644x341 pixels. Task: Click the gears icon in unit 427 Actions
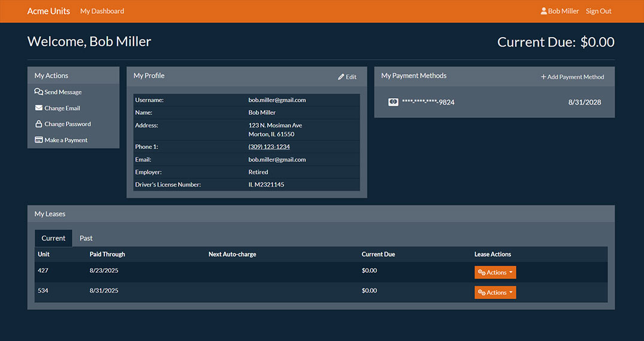click(482, 272)
